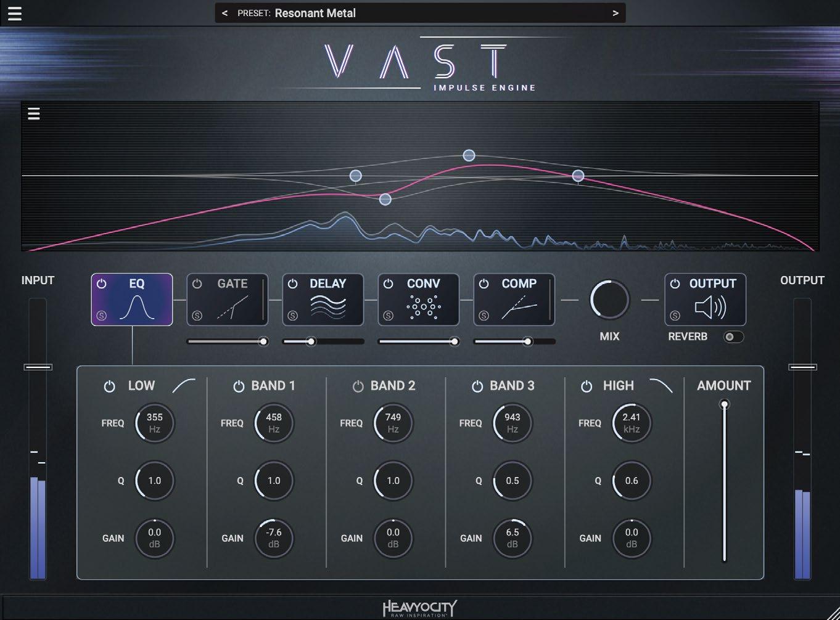Toggle the DELAY module power button
Image resolution: width=840 pixels, height=620 pixels.
point(293,283)
